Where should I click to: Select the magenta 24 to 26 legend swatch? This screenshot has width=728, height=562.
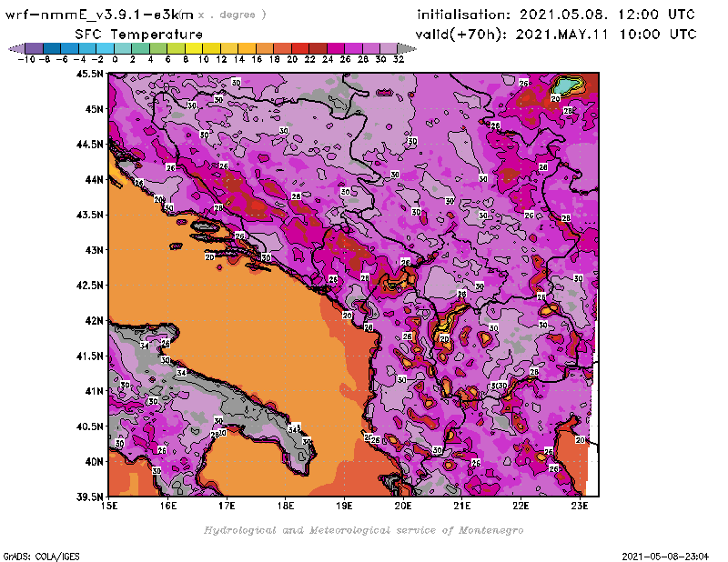point(336,48)
